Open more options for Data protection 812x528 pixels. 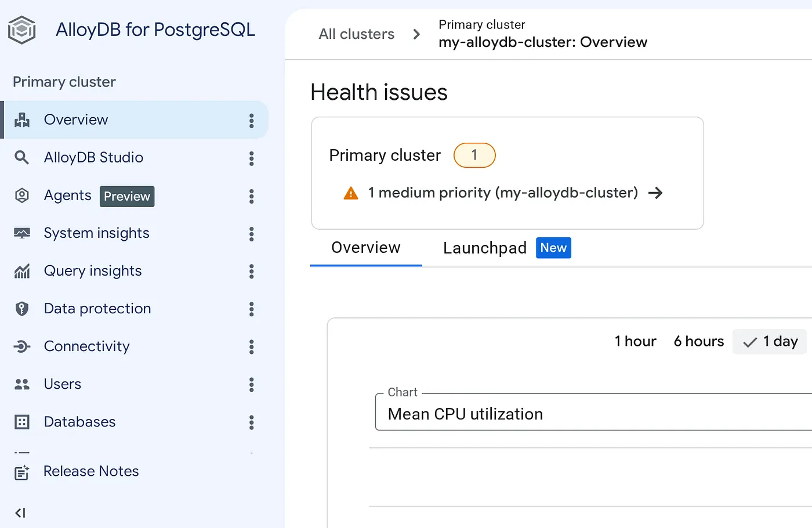tap(252, 309)
